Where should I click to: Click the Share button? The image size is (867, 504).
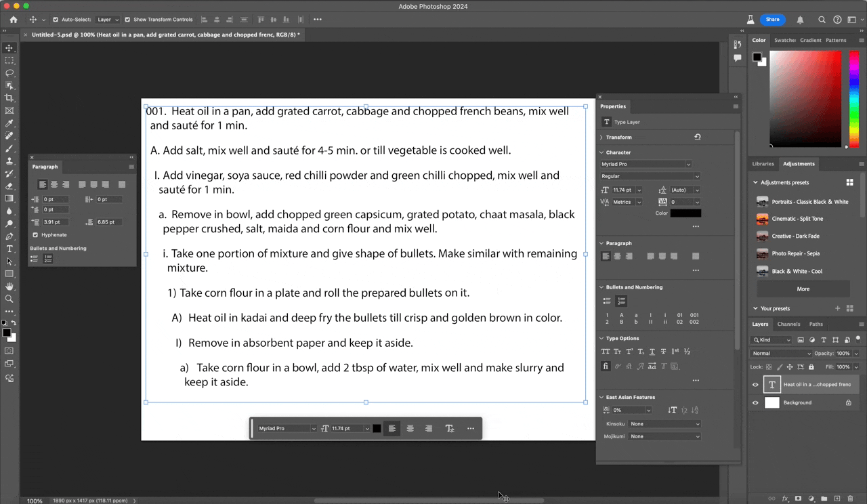coord(772,20)
